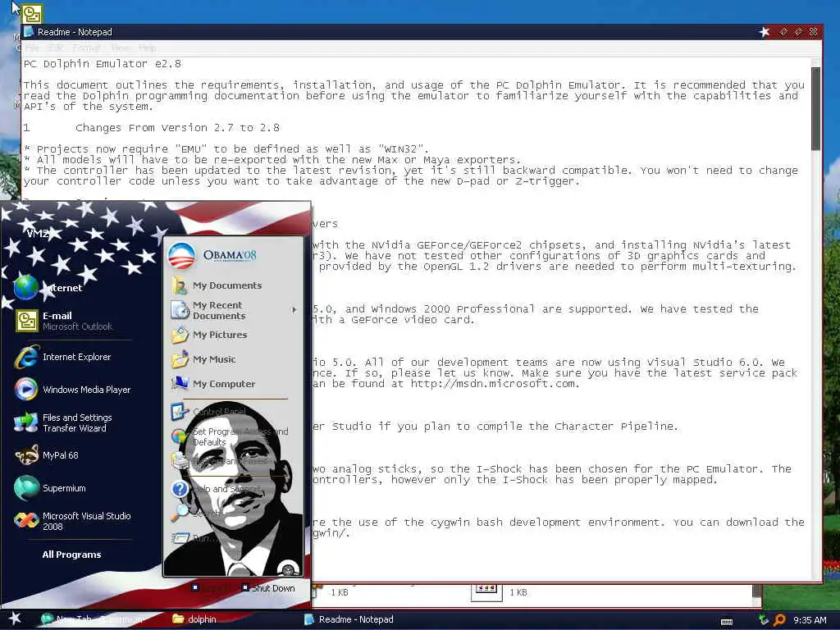Screen dimensions: 840x630
Task: Click the VM2 user name
Action: (38, 233)
